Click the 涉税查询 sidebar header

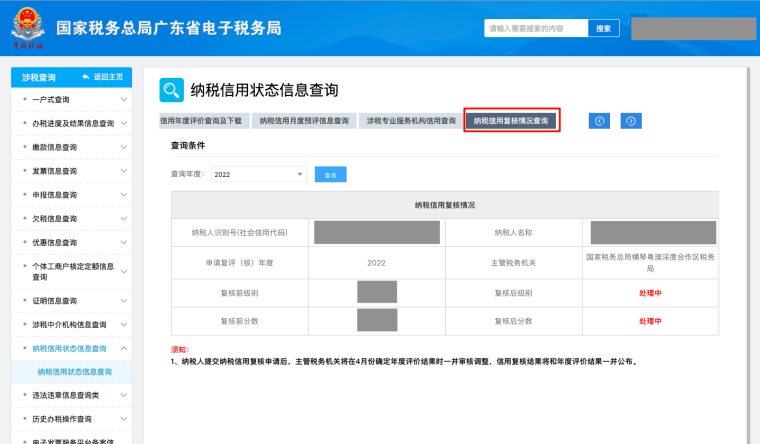coord(39,78)
